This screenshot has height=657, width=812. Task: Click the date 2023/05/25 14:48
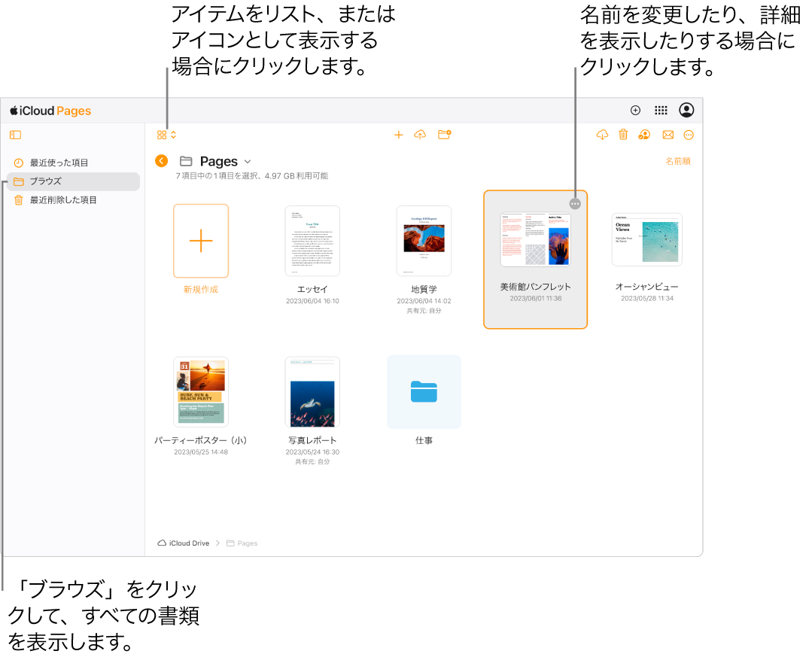point(201,452)
